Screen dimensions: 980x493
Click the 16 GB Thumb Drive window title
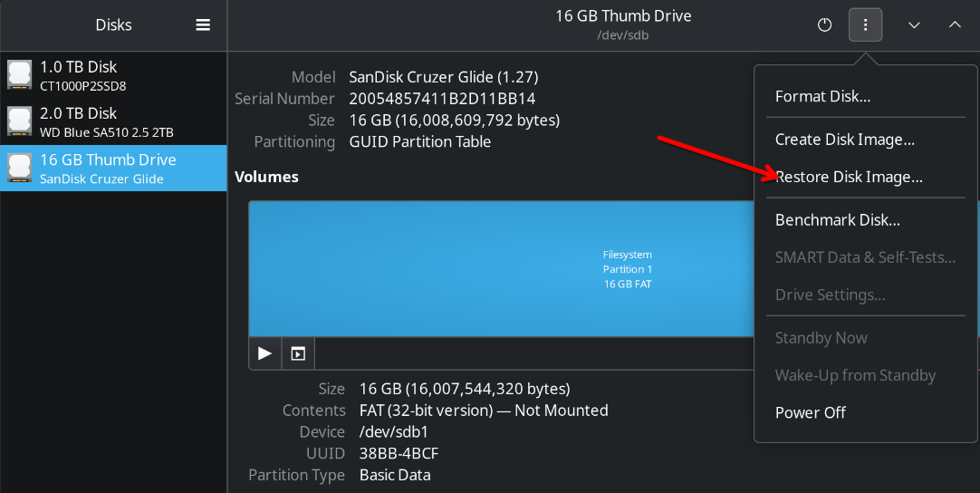[x=623, y=15]
